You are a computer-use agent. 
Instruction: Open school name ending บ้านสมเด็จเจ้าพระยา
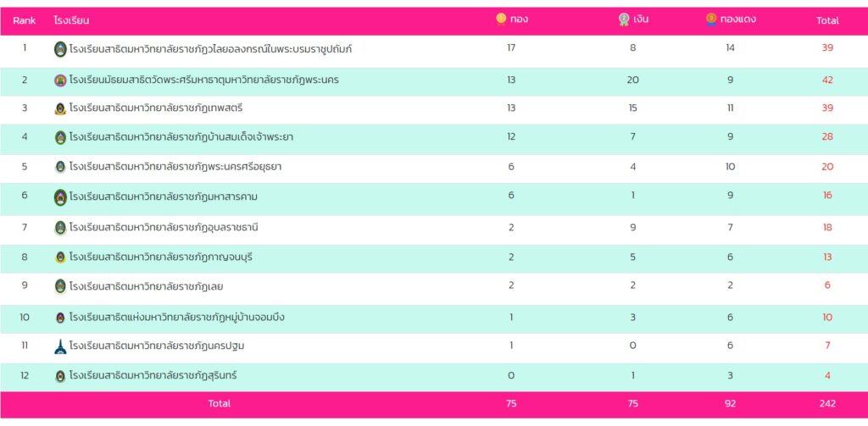click(181, 137)
